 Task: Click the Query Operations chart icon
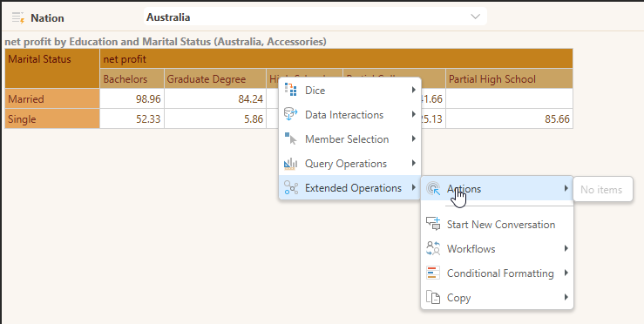pyautogui.click(x=291, y=164)
